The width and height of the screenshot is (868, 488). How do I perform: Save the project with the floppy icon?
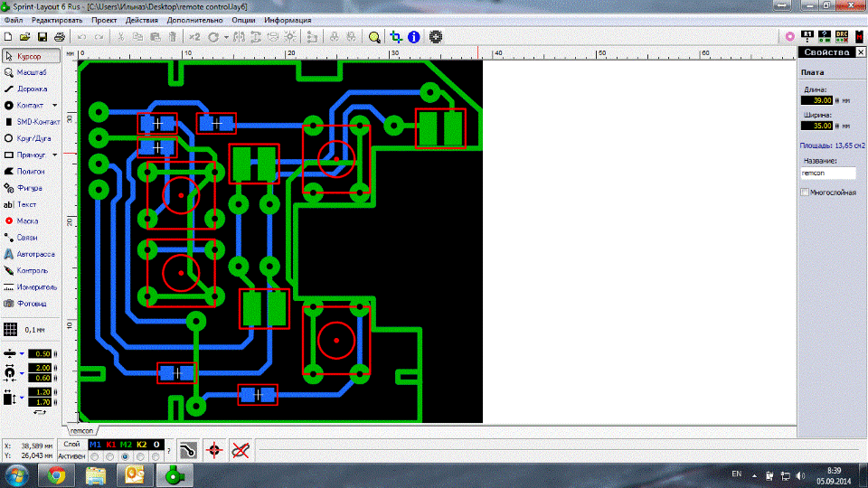click(x=42, y=37)
